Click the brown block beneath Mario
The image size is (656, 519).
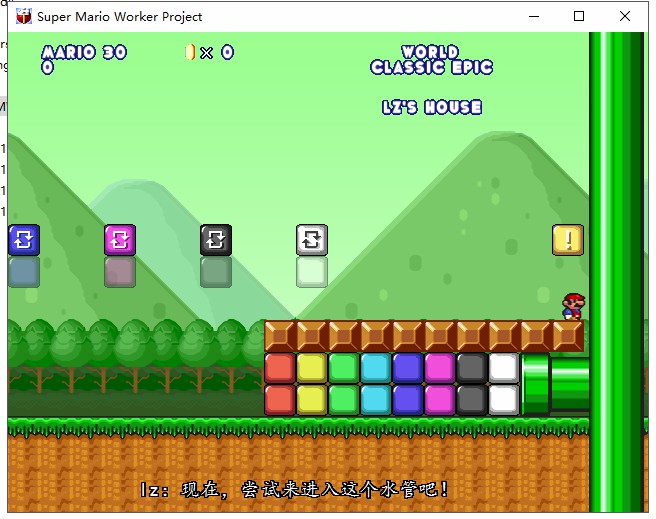(x=568, y=336)
